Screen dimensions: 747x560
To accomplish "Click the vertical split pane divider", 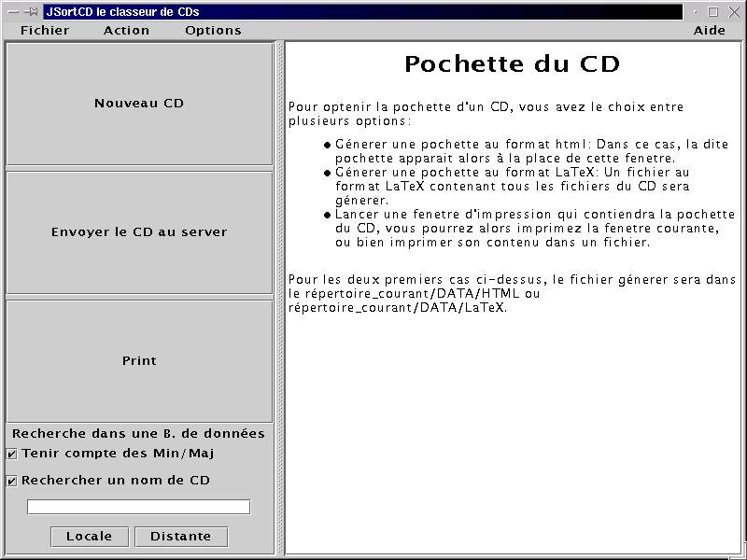I will (x=279, y=299).
